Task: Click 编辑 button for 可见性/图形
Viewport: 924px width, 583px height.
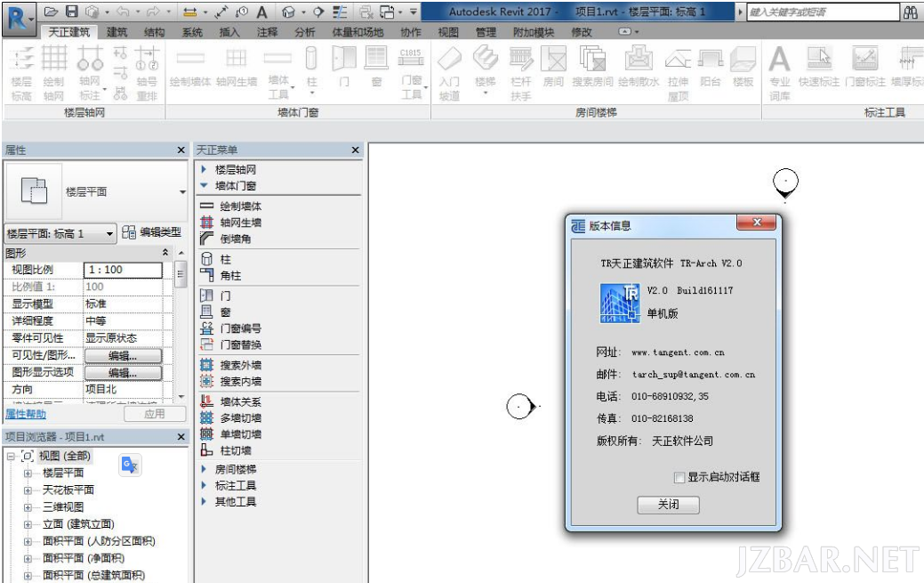Action: [x=123, y=356]
